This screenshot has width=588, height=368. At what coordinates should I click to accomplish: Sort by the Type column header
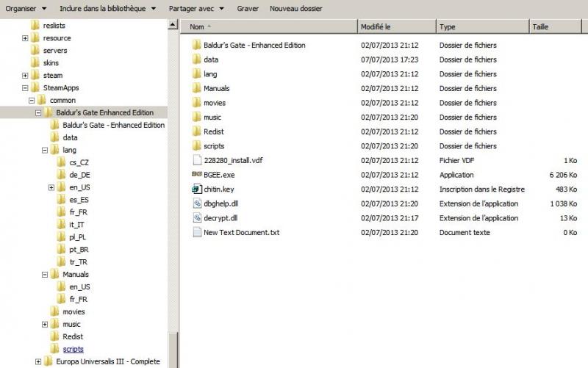click(x=483, y=26)
